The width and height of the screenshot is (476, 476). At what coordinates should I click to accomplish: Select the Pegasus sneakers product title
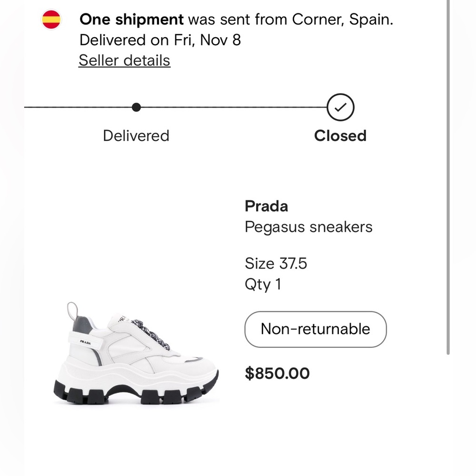(308, 227)
